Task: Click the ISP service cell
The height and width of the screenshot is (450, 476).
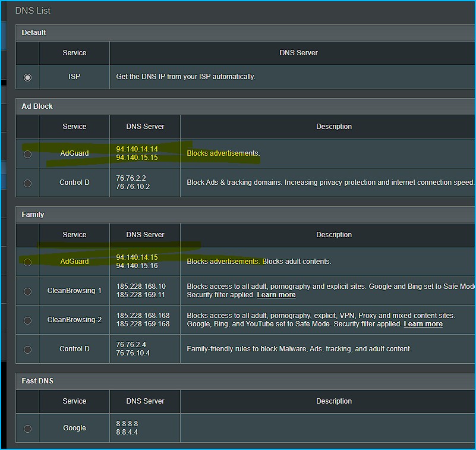Action: [74, 77]
